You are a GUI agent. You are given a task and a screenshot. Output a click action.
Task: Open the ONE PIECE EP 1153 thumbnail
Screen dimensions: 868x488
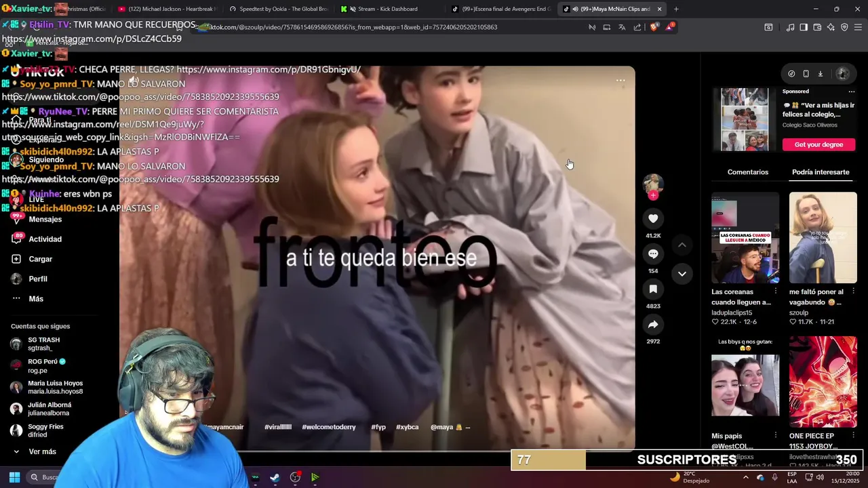tap(823, 382)
